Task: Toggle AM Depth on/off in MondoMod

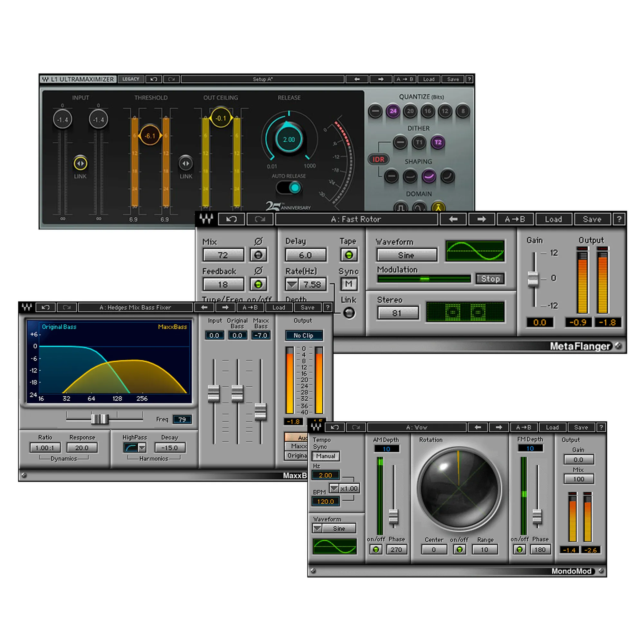Action: tap(376, 550)
